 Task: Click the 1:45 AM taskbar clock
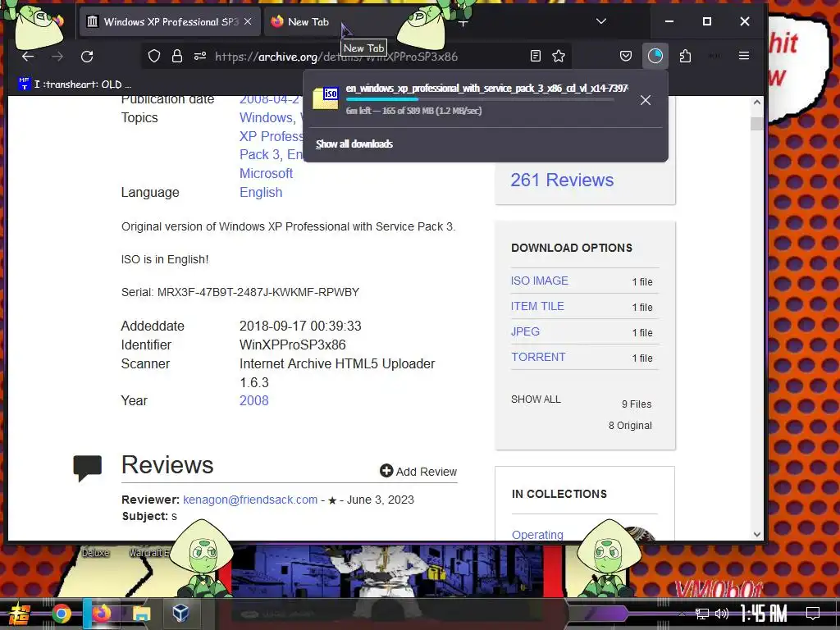pyautogui.click(x=764, y=613)
